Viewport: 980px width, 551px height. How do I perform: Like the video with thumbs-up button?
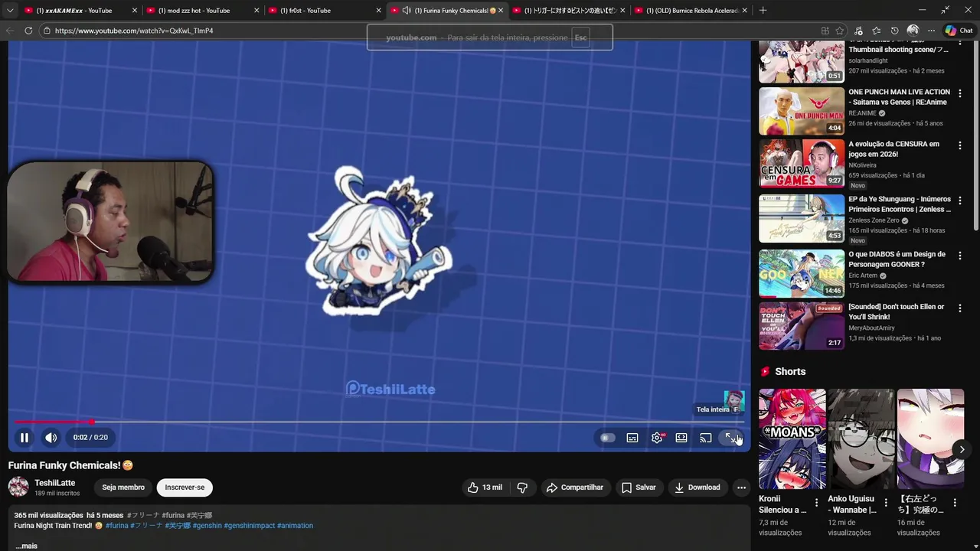click(485, 487)
